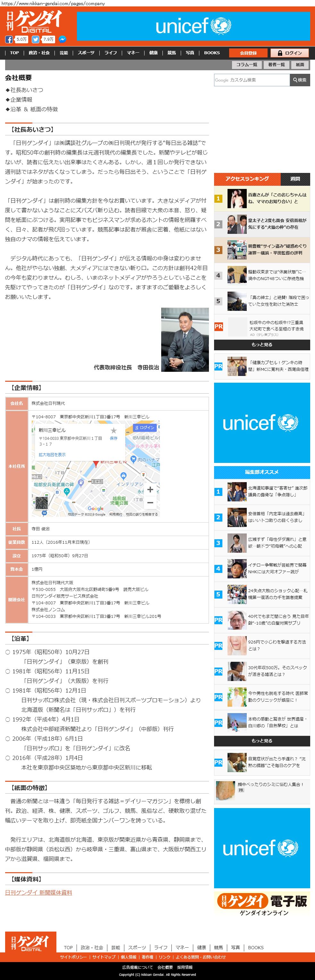
Task: Click the search magnifier button
Action: pyautogui.click(x=300, y=80)
